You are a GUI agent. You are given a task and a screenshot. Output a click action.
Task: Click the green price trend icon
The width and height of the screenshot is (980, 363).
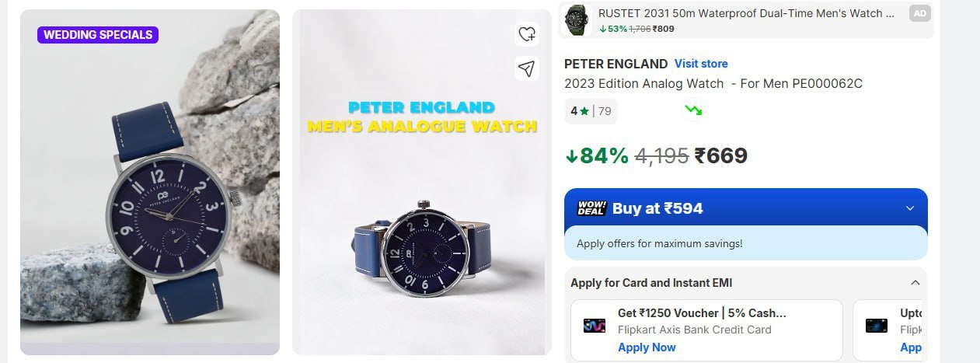pos(693,110)
